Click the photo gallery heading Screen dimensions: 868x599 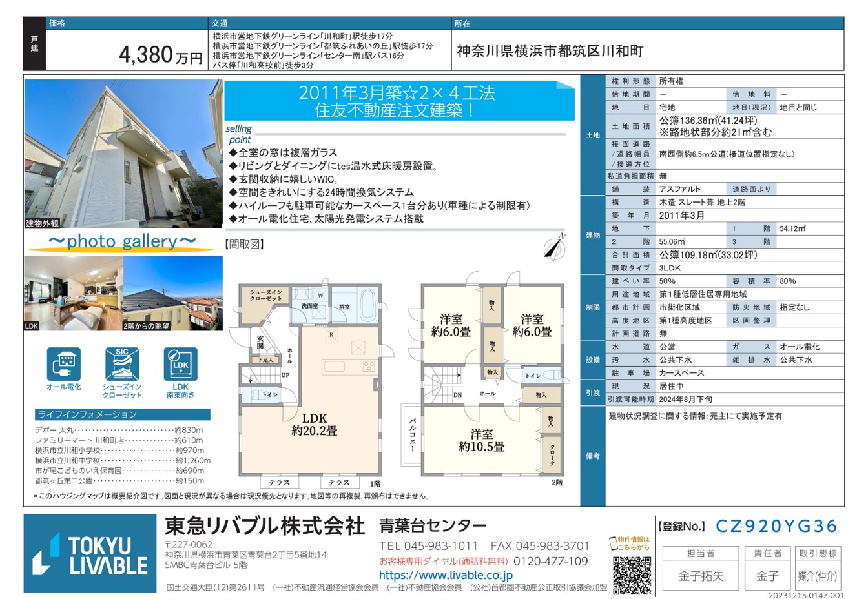coord(122,241)
